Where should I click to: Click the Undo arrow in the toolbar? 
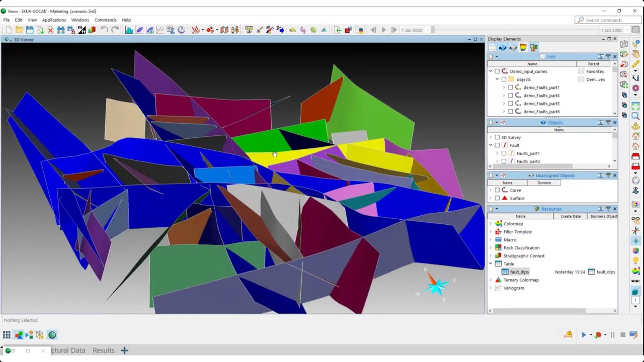coord(104,30)
